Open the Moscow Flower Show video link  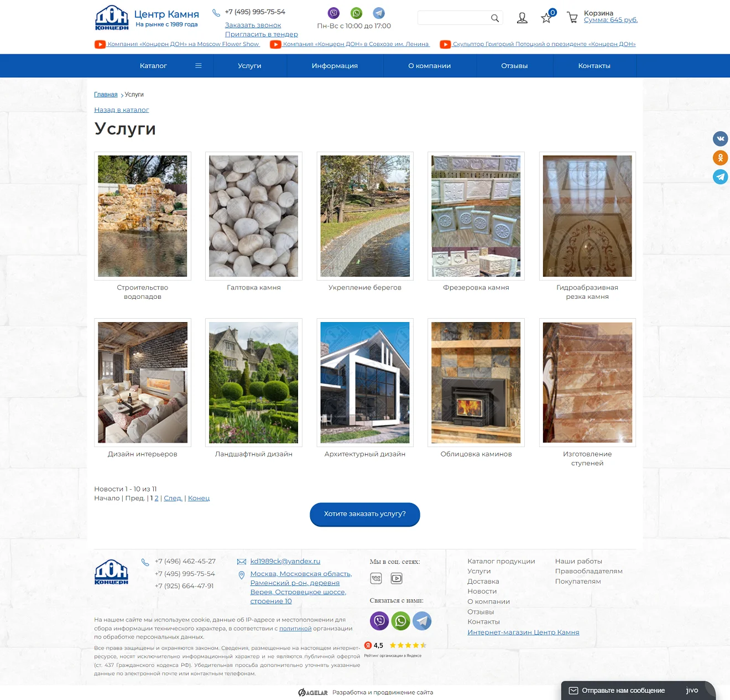[183, 44]
